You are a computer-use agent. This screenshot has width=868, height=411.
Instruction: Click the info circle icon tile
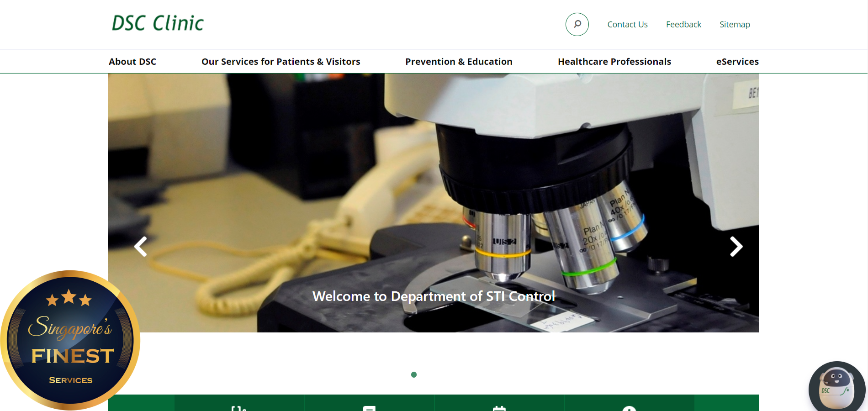click(629, 406)
